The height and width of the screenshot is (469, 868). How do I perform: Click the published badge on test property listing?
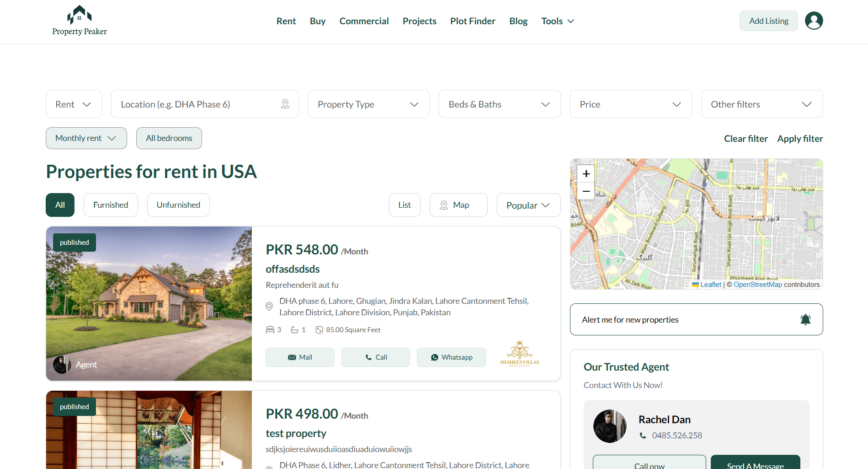[x=75, y=407]
